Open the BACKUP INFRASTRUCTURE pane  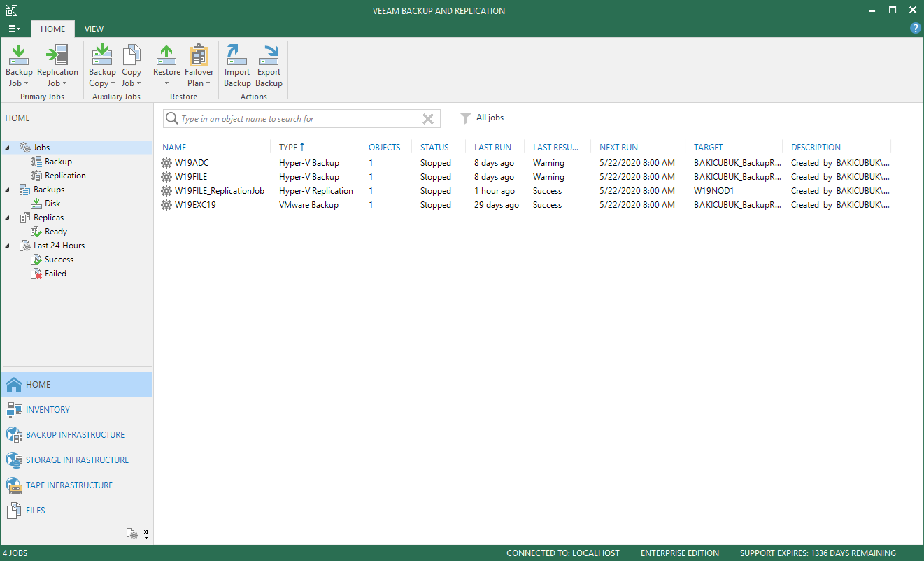[x=77, y=435]
